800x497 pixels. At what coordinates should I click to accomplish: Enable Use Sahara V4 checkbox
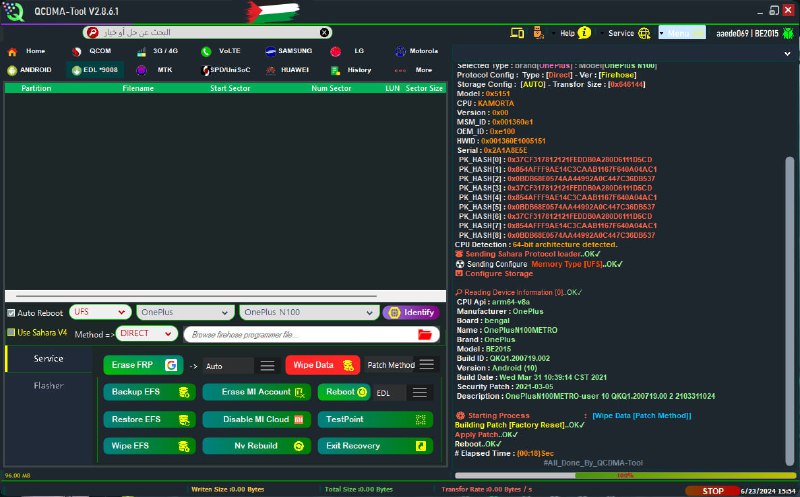pyautogui.click(x=11, y=332)
